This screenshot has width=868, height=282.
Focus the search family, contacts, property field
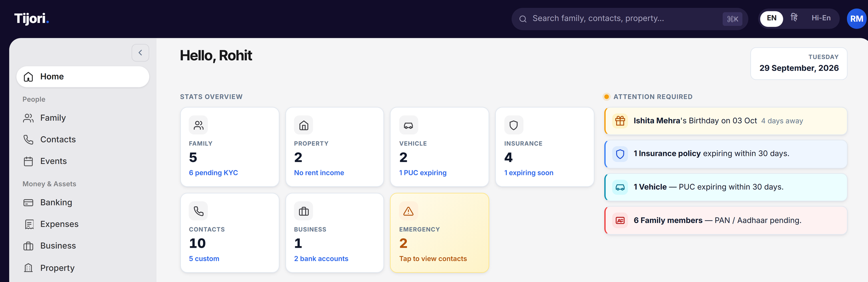630,19
